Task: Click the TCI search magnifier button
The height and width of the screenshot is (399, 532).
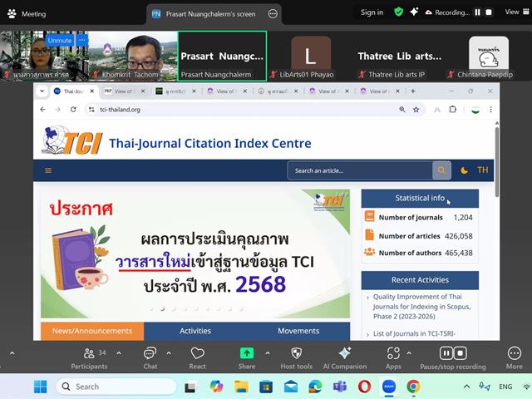Action: (x=441, y=170)
